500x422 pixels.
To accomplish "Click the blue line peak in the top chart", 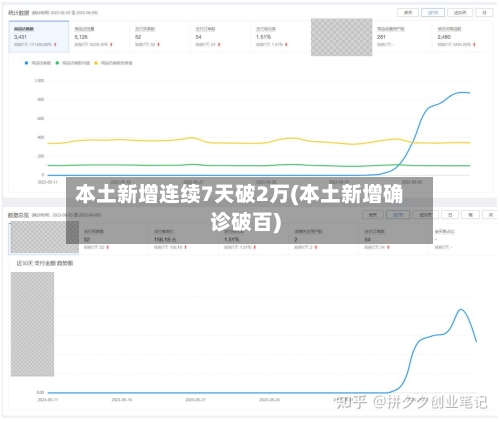I will click(463, 92).
